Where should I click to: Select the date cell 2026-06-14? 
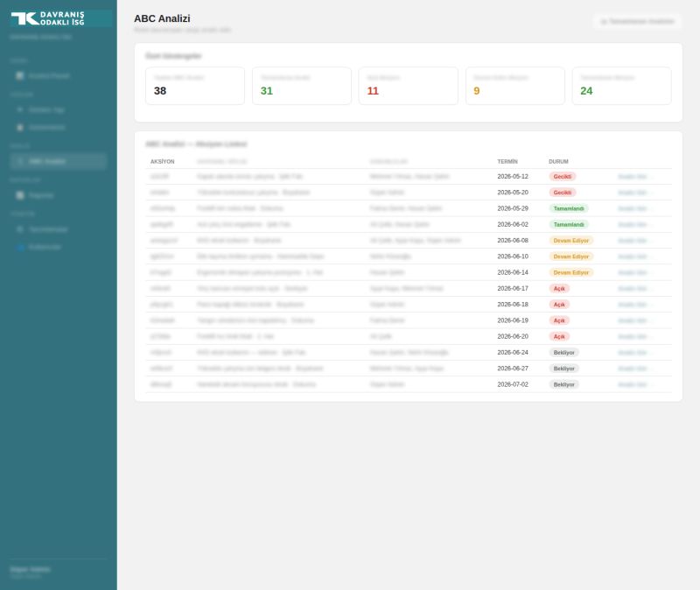(x=513, y=272)
